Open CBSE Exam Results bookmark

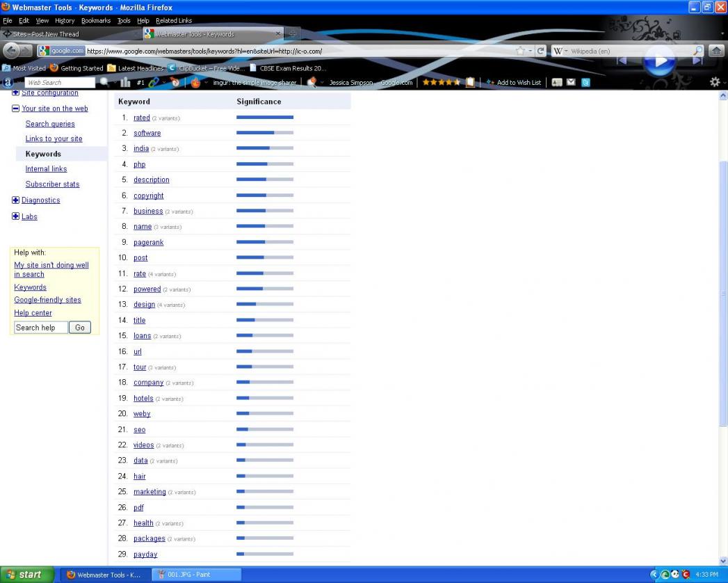(288, 67)
